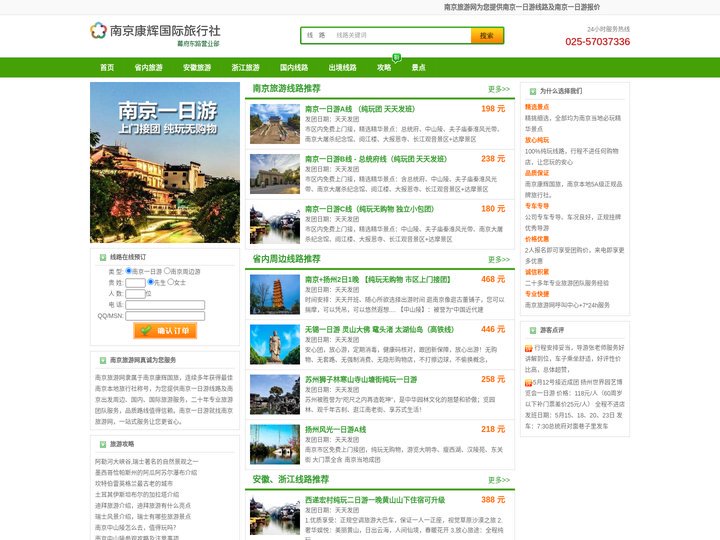
Task: Open 扬州风光一日游A线 route title
Action: coord(336,430)
